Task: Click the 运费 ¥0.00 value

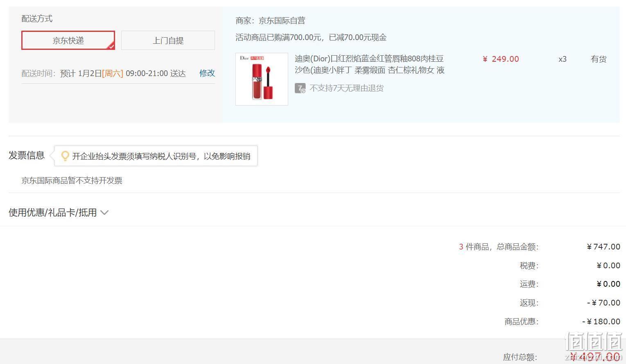Action: click(608, 284)
